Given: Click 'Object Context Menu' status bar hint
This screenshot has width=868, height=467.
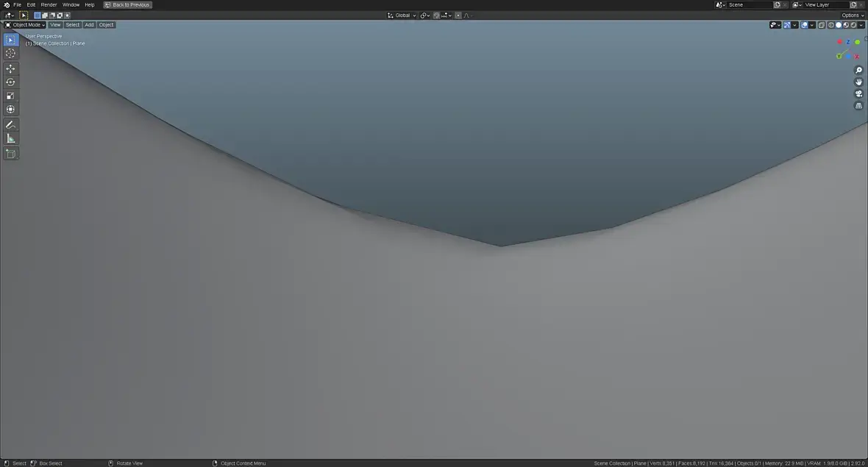Looking at the screenshot, I should click(243, 463).
